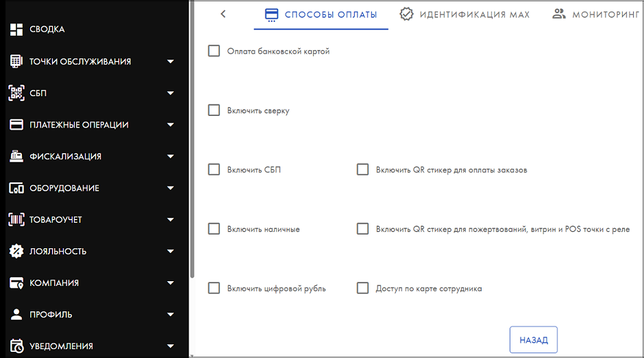Switch to Идентификация MAX tab
Viewport: 644px width, 358px height.
(x=465, y=14)
